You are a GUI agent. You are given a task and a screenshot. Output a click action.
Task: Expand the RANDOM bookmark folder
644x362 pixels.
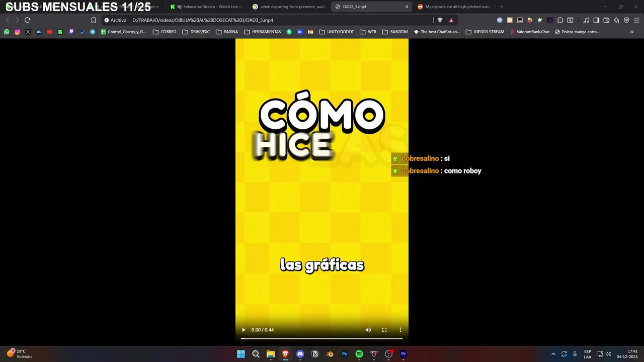point(395,32)
